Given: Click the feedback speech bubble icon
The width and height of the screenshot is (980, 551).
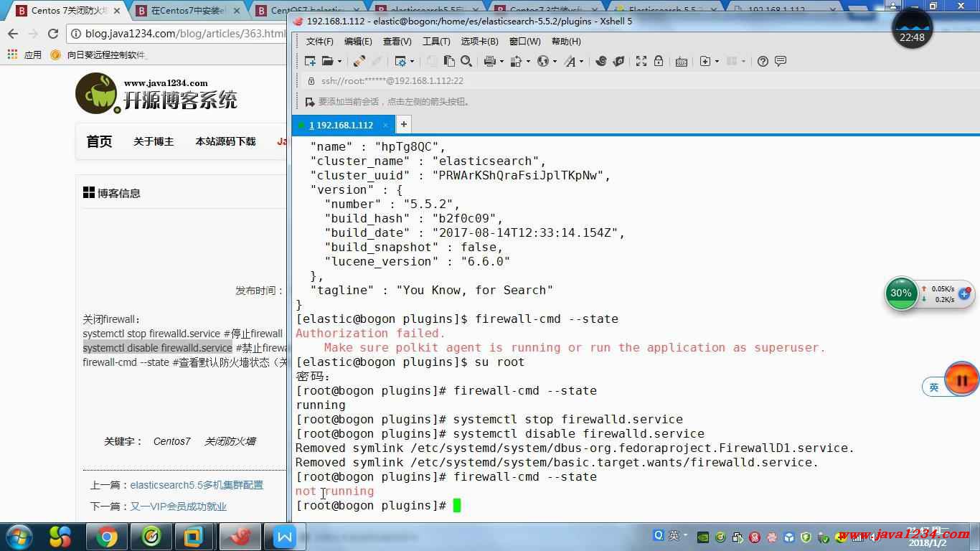Looking at the screenshot, I should click(781, 61).
